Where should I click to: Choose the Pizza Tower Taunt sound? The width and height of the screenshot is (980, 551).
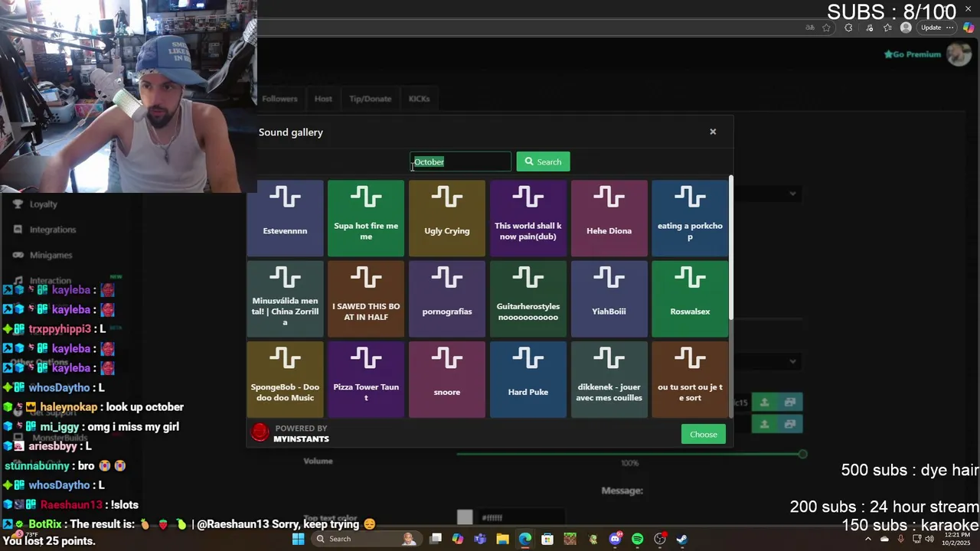[366, 380]
